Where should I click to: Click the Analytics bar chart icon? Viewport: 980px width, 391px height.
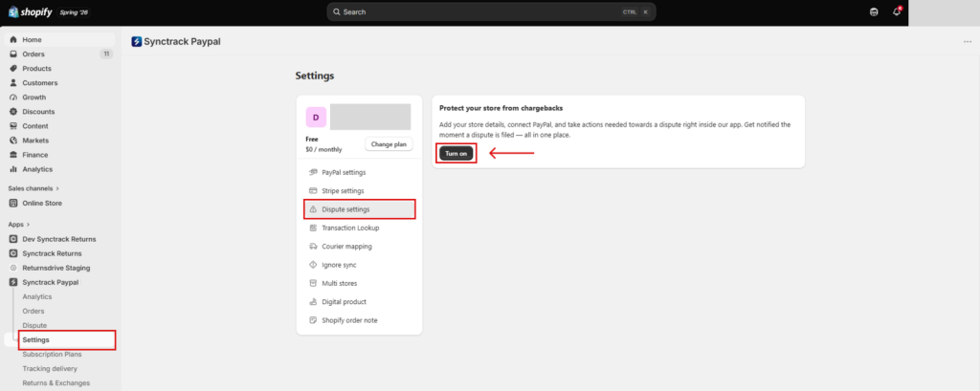13,169
